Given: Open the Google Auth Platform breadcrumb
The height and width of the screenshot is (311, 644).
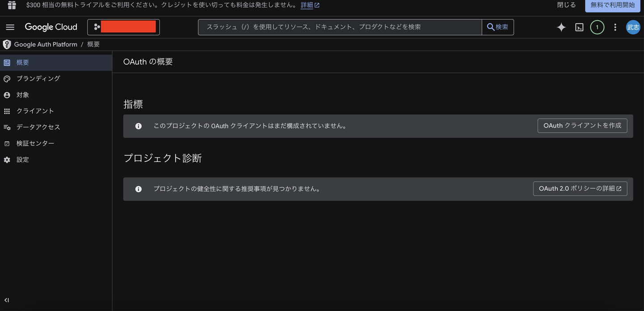Looking at the screenshot, I should (x=46, y=44).
